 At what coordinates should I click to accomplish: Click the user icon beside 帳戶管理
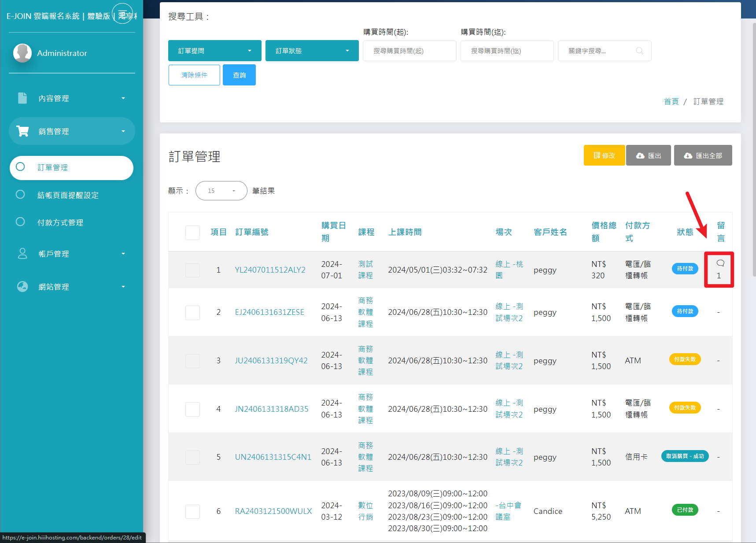pos(22,254)
